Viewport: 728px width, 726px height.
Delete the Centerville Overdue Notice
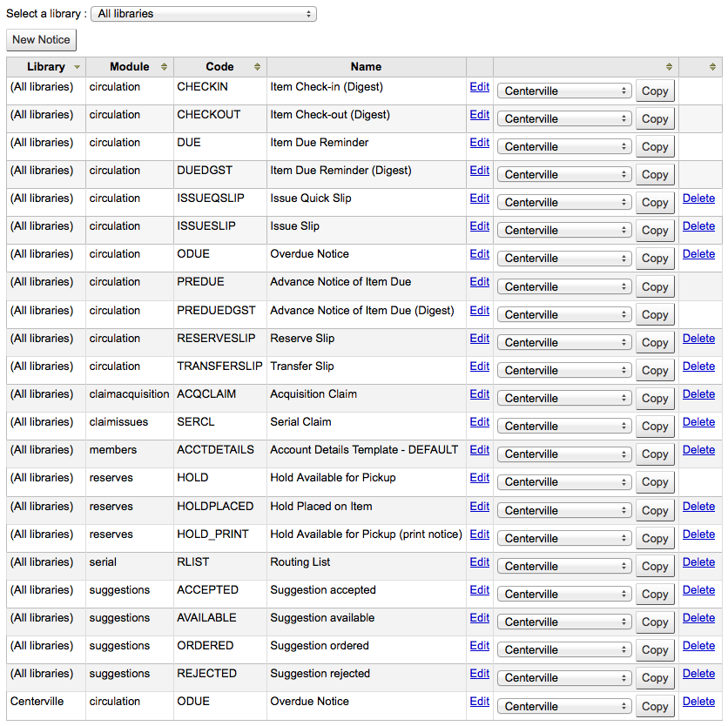[x=698, y=702]
